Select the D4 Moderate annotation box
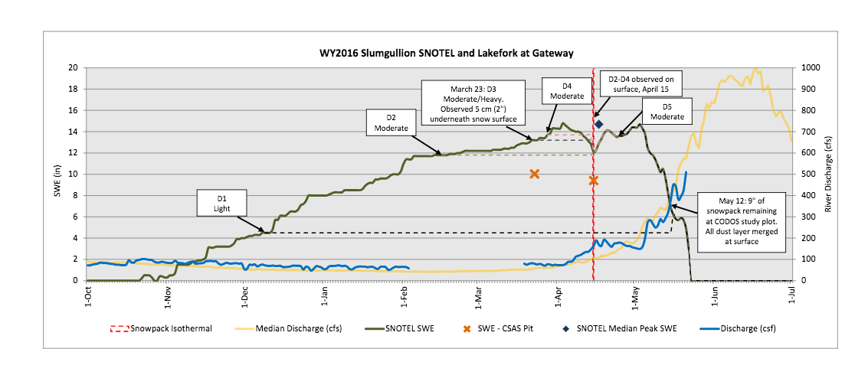The height and width of the screenshot is (375, 868). pyautogui.click(x=566, y=91)
